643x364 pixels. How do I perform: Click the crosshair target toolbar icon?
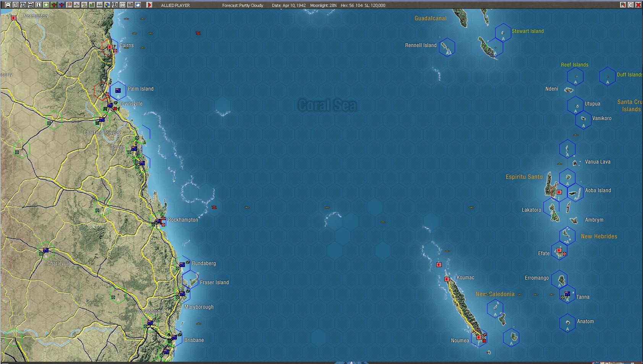115,5
